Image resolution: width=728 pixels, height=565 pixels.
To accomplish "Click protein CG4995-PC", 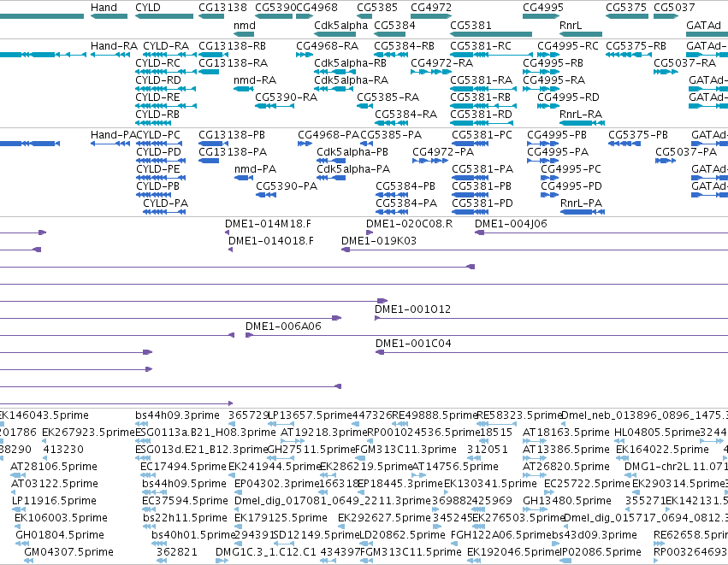I will (571, 169).
